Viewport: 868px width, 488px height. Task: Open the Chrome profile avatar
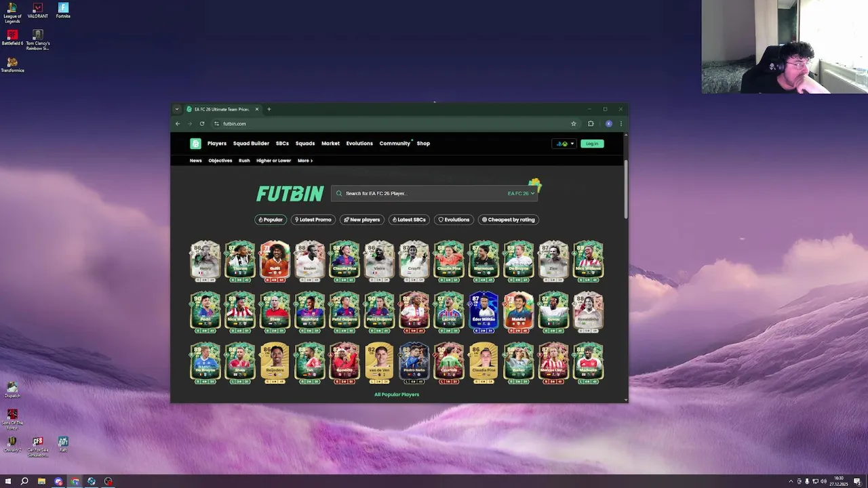click(x=608, y=123)
